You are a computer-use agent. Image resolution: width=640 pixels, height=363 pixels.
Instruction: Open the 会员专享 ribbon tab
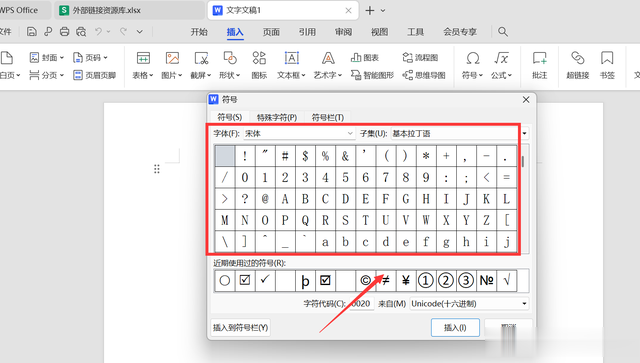pos(460,32)
